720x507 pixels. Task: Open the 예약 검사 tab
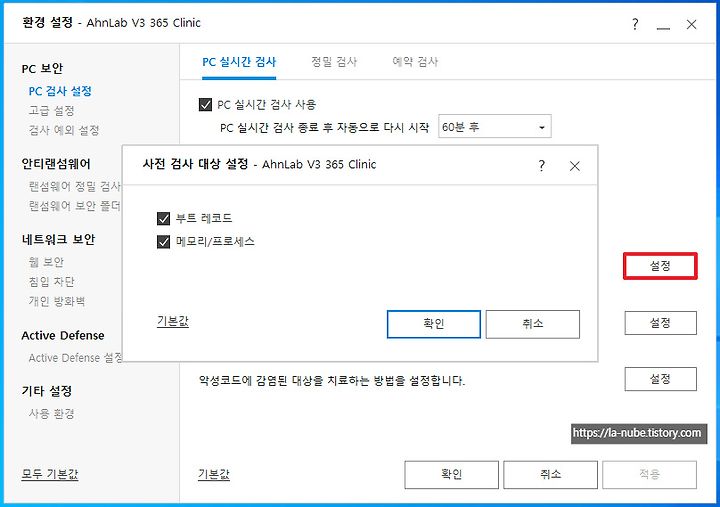[415, 62]
